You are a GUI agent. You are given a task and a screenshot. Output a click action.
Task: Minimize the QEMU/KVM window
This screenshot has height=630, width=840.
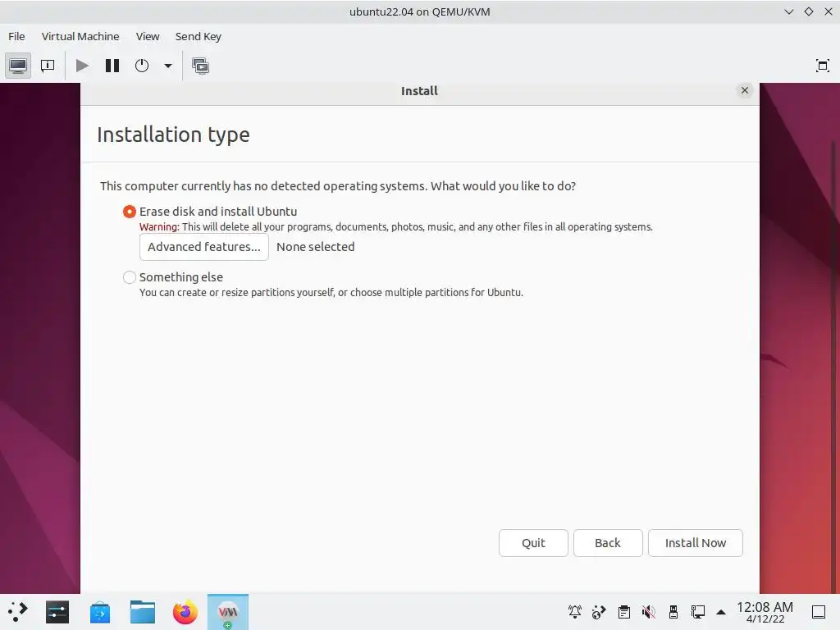(x=788, y=11)
